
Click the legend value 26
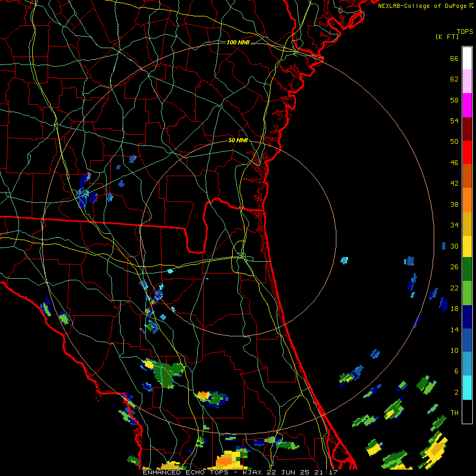(454, 267)
